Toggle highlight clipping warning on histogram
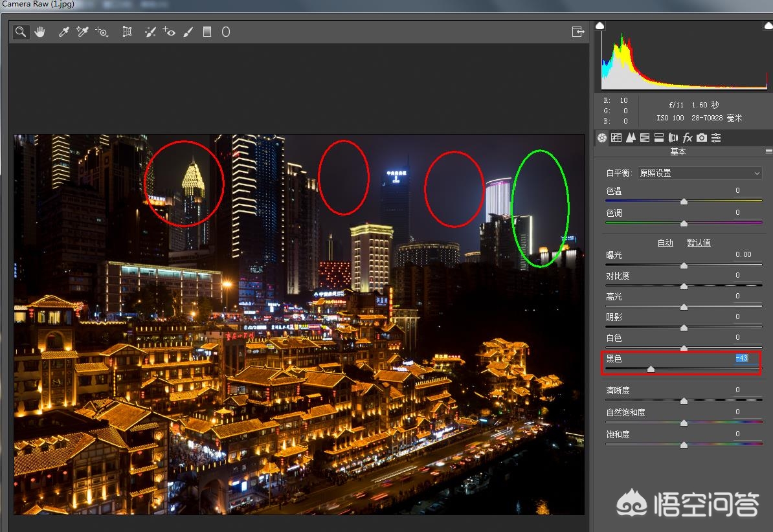This screenshot has width=773, height=532. pos(767,25)
